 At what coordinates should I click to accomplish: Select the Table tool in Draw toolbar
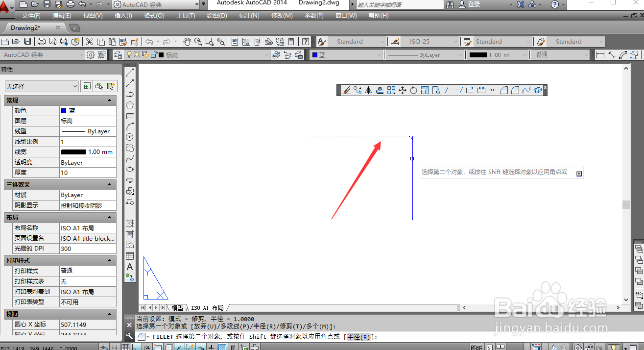[x=130, y=256]
